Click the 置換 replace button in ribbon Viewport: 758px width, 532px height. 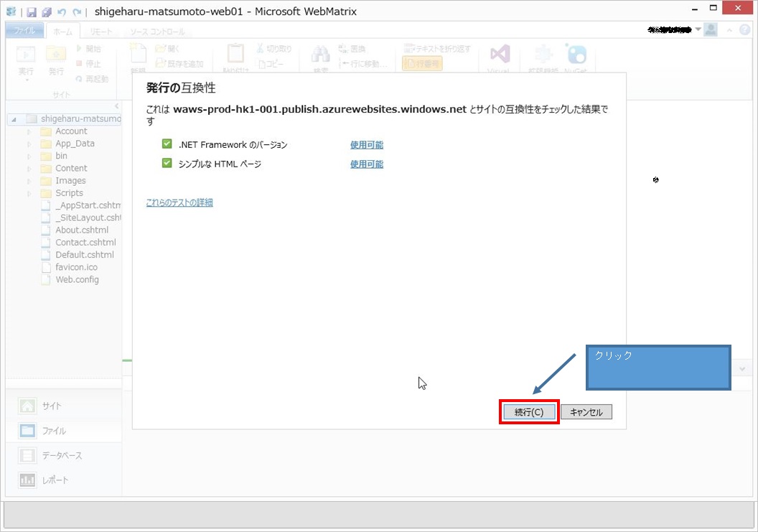click(x=352, y=49)
